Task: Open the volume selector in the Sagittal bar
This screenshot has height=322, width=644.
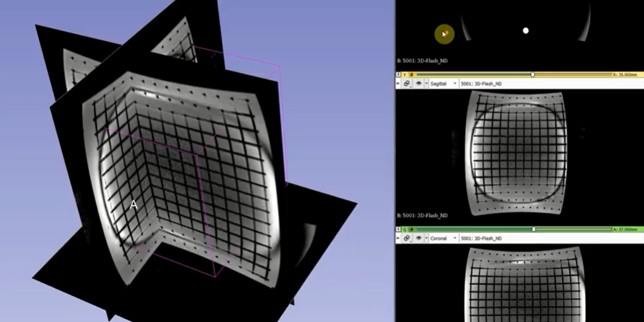Action: pyautogui.click(x=481, y=83)
